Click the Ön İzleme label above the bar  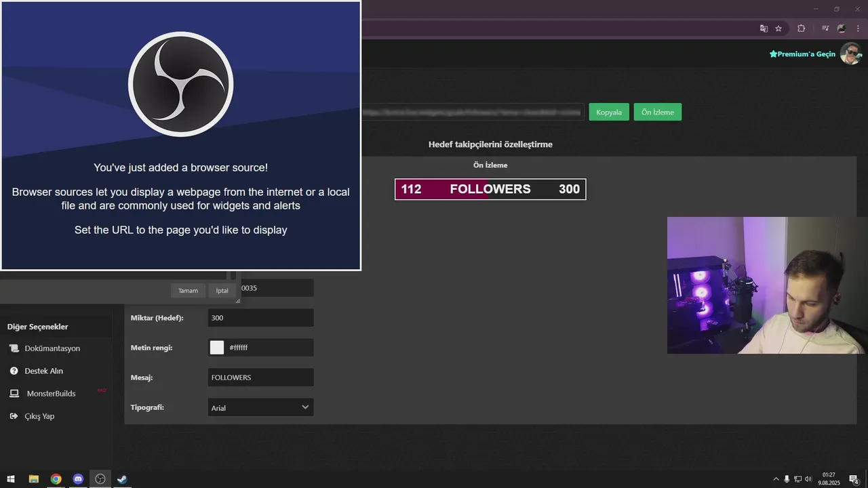[x=490, y=165]
